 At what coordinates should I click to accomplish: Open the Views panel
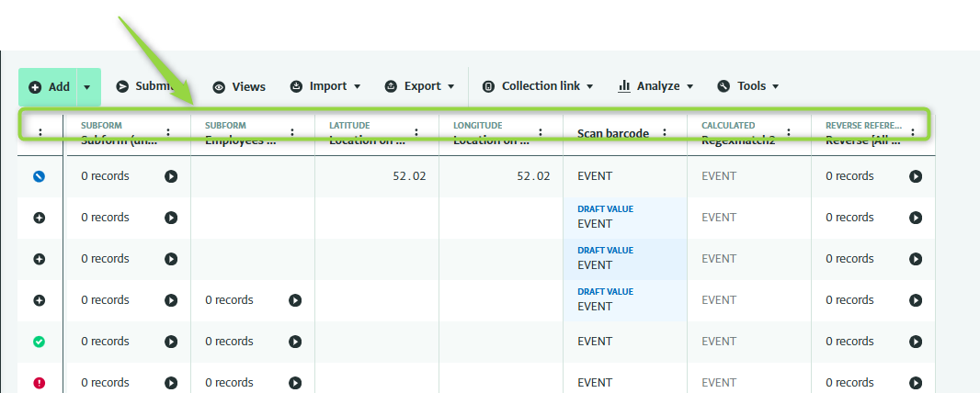[239, 86]
